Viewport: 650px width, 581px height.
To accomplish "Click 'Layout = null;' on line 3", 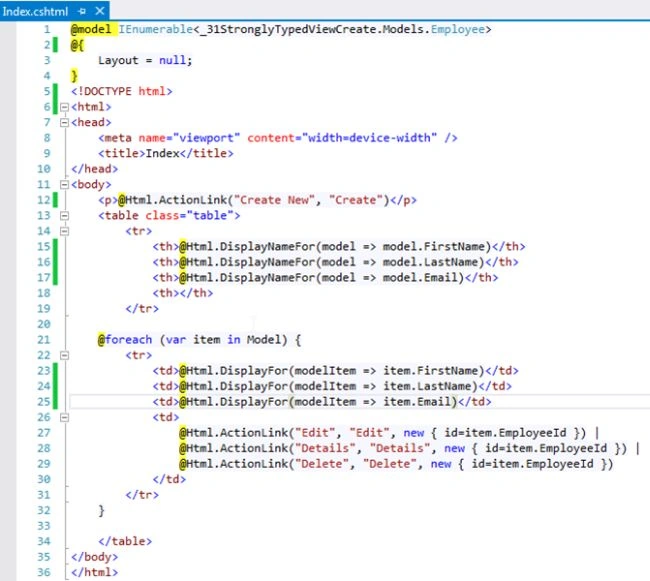I will [x=145, y=61].
